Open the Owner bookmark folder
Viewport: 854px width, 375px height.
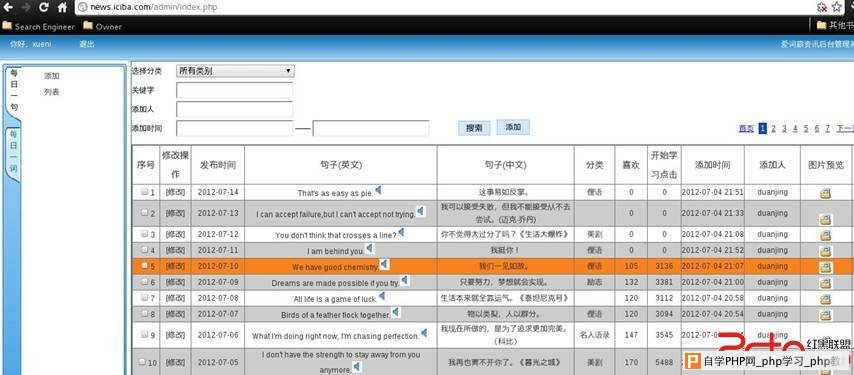pos(102,26)
